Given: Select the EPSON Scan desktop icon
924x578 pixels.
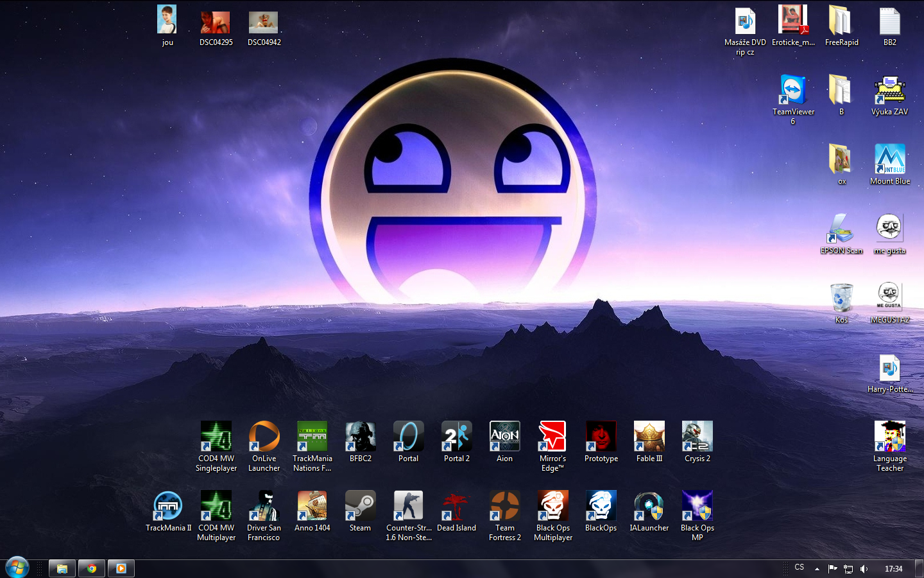Looking at the screenshot, I should pyautogui.click(x=841, y=234).
